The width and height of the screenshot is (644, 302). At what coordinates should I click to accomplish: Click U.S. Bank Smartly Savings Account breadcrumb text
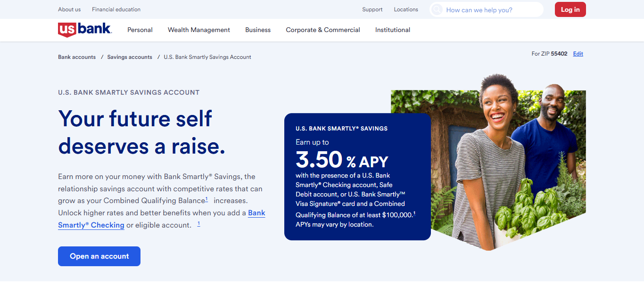coord(207,57)
